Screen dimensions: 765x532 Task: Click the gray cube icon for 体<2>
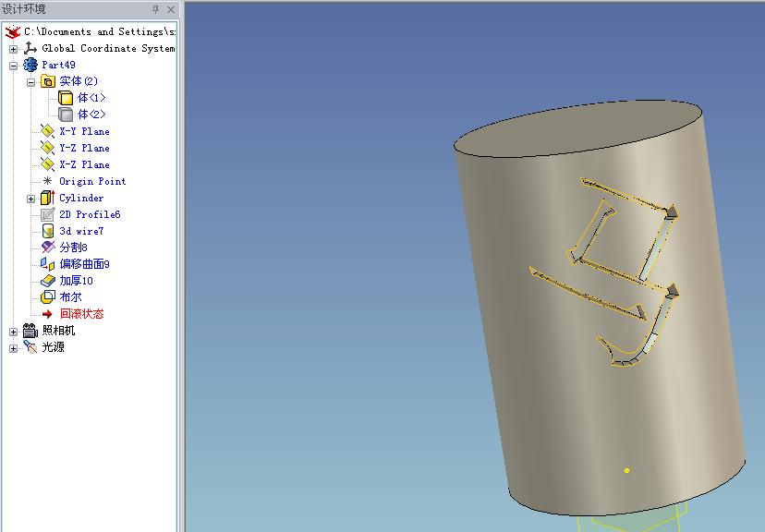[x=66, y=115]
